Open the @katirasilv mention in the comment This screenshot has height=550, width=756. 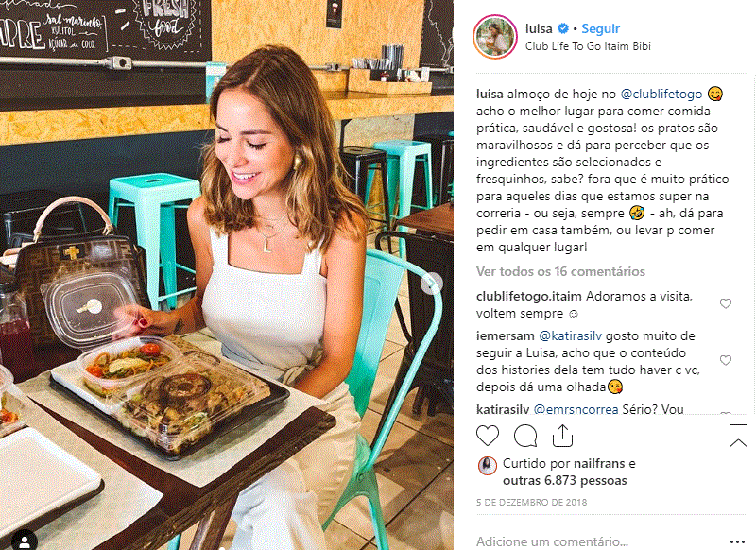570,335
